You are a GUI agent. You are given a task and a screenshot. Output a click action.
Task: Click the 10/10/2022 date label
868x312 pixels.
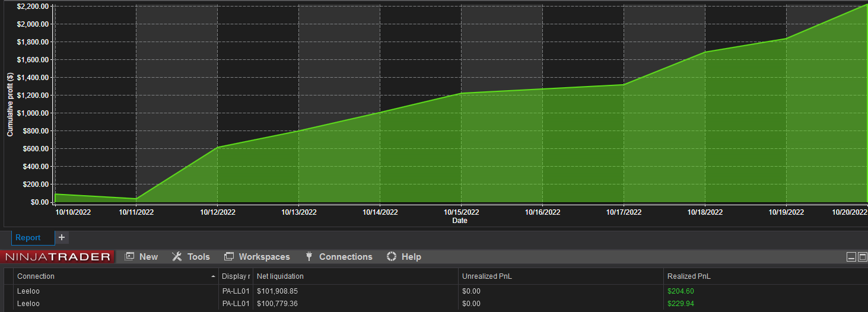[x=73, y=212]
